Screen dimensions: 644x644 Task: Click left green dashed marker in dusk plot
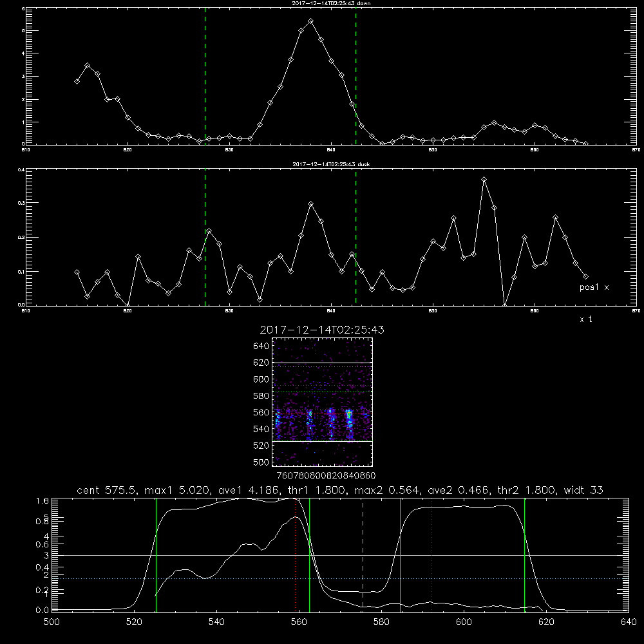pyautogui.click(x=205, y=238)
